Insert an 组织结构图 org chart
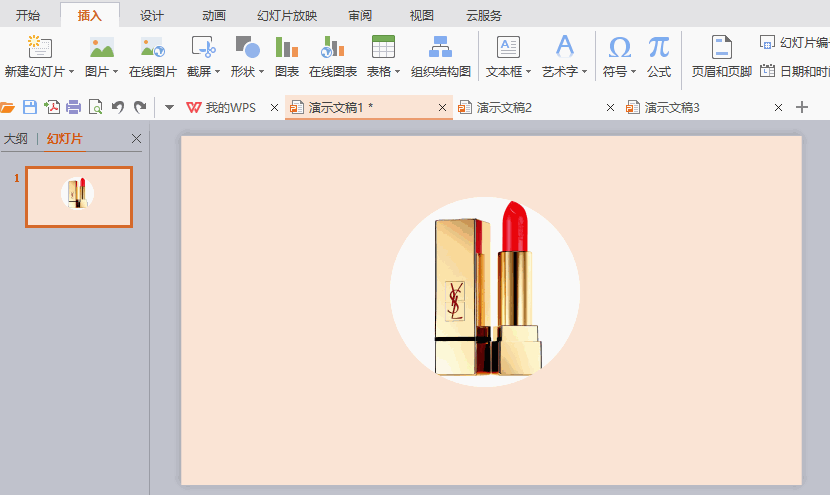 tap(441, 57)
